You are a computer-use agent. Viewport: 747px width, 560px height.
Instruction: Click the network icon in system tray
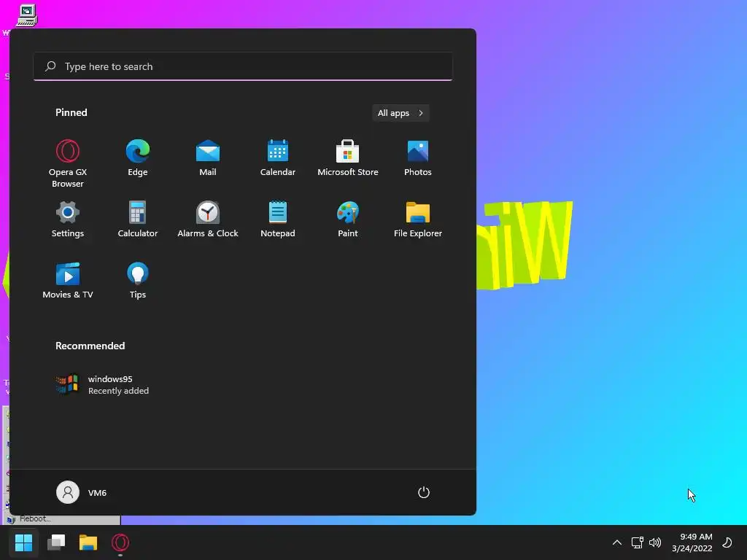637,542
